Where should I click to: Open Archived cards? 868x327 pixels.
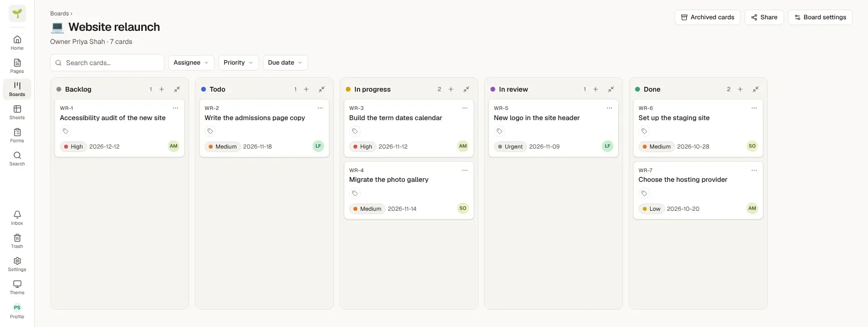pos(707,17)
